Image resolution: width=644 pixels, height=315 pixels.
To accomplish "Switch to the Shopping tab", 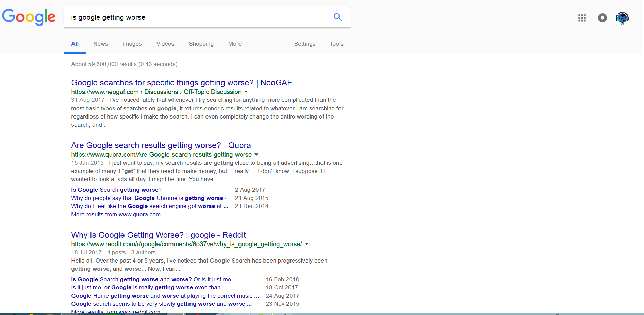I will (x=201, y=44).
